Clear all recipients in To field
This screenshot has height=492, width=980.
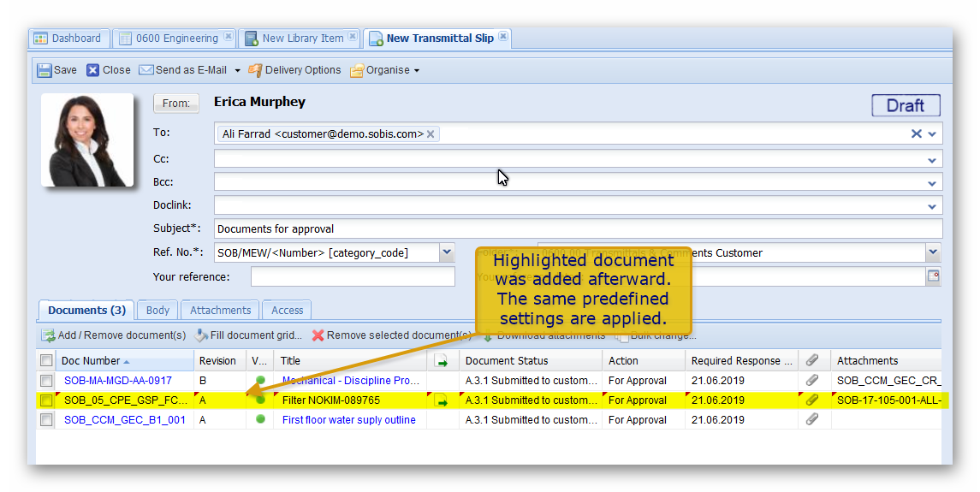click(x=917, y=133)
